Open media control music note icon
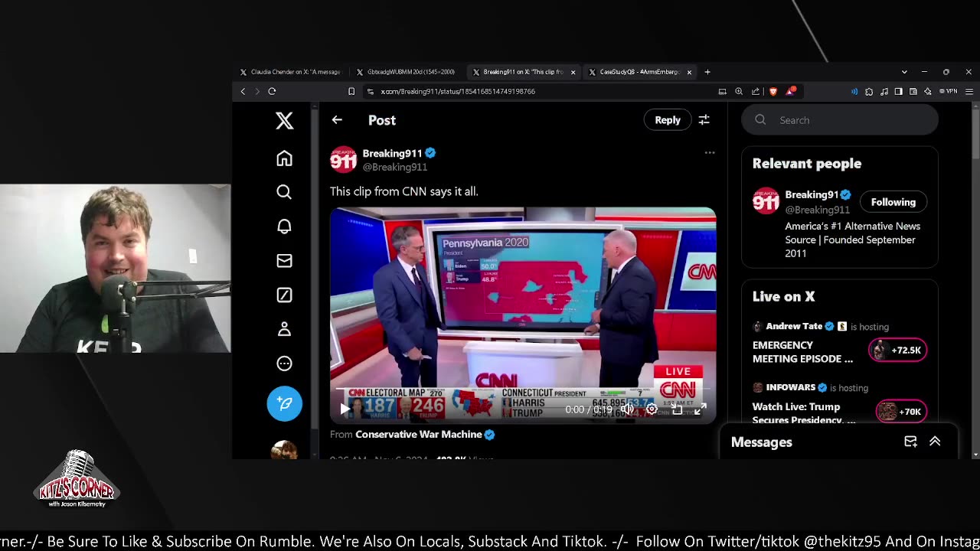The image size is (980, 551). (x=884, y=91)
